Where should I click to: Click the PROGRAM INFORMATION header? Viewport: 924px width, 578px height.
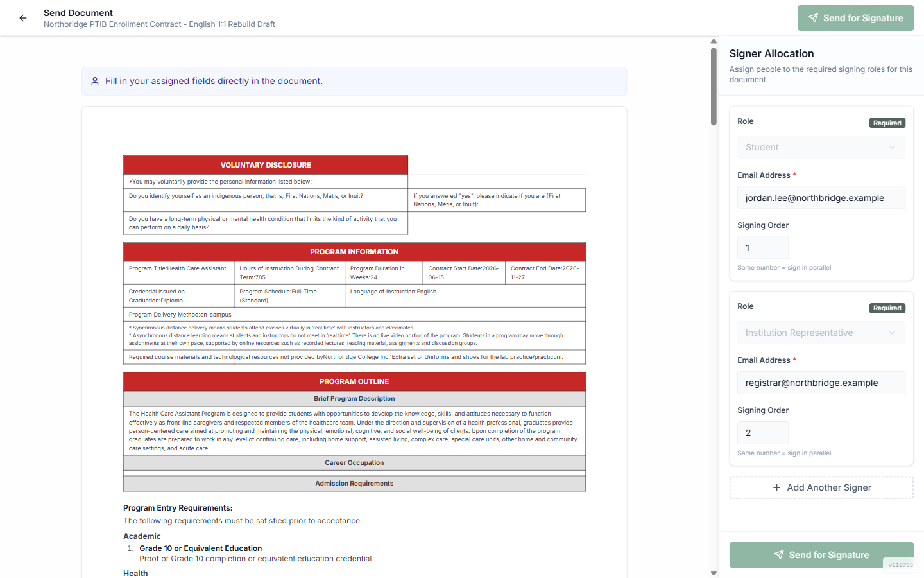click(x=354, y=252)
